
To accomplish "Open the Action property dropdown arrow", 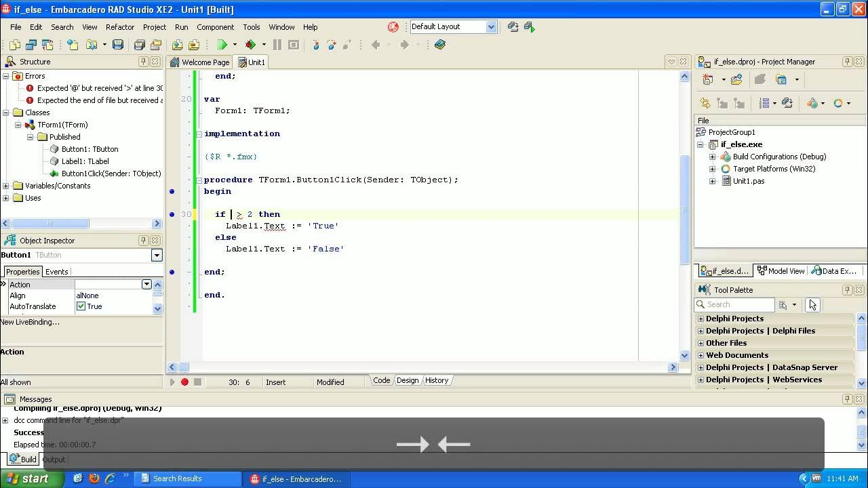I will [146, 285].
